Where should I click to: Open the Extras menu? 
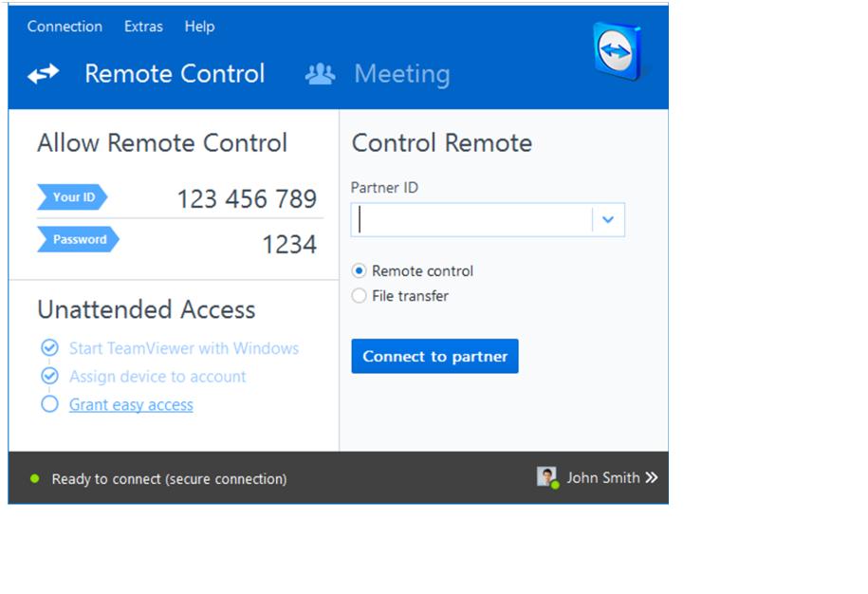[x=143, y=27]
